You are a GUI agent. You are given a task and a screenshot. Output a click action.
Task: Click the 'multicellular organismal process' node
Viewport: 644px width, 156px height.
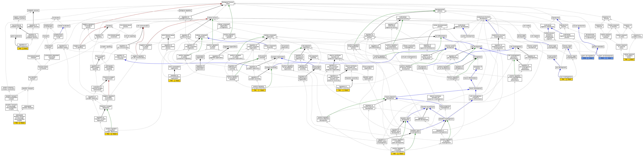point(403,18)
